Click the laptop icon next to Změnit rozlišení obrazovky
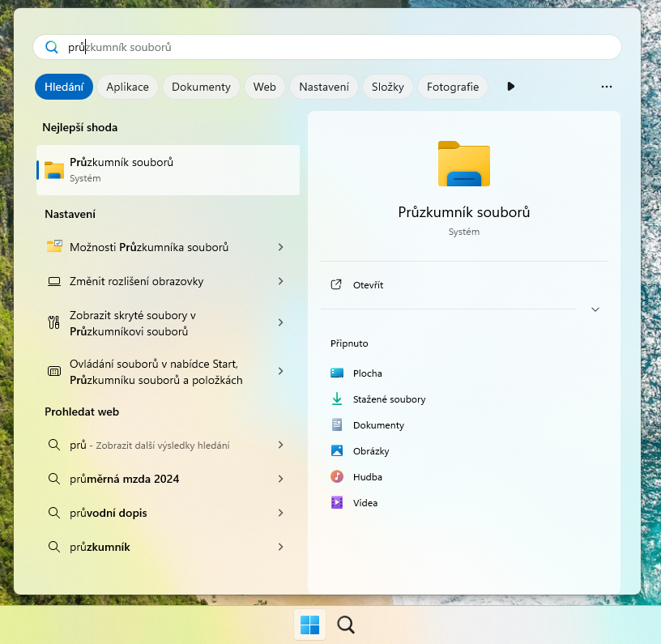The width and height of the screenshot is (661, 644). (x=54, y=282)
